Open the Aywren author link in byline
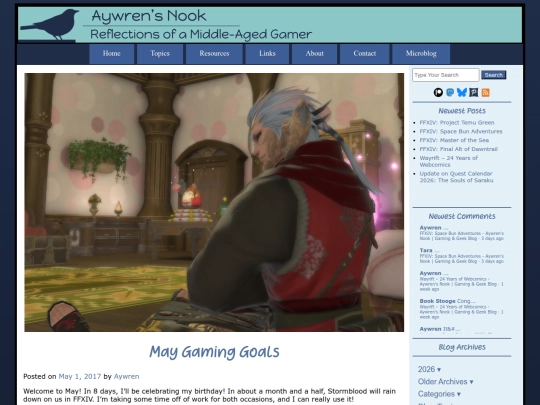Image resolution: width=540 pixels, height=405 pixels. click(x=126, y=377)
